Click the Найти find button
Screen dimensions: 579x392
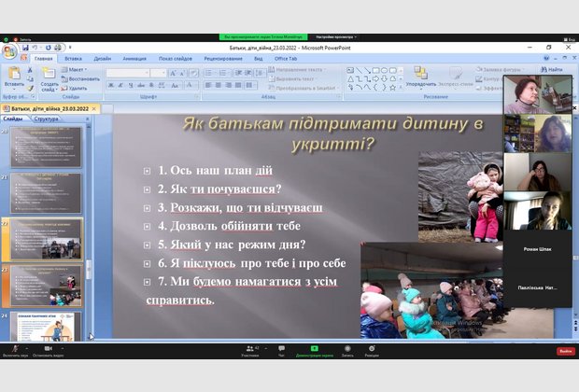pos(555,69)
